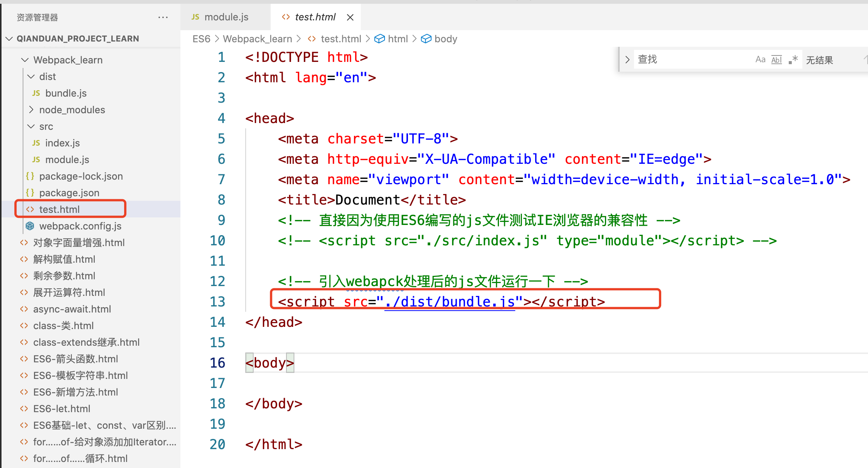Collapse the dist folder

coord(31,77)
